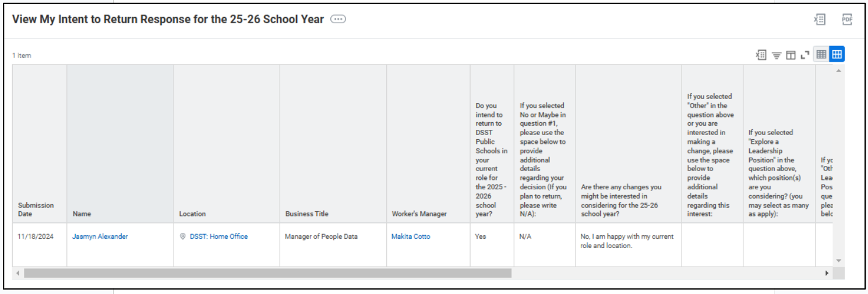The image size is (868, 294).
Task: Open the column preferences icon
Action: point(791,55)
